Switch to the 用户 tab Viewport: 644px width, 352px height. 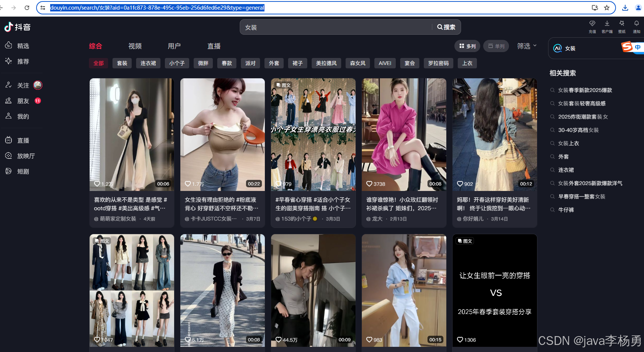174,46
